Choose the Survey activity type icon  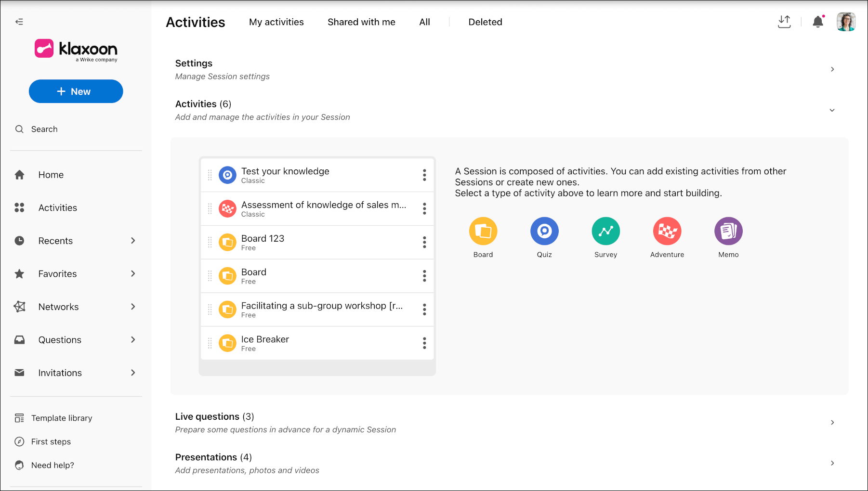click(605, 231)
